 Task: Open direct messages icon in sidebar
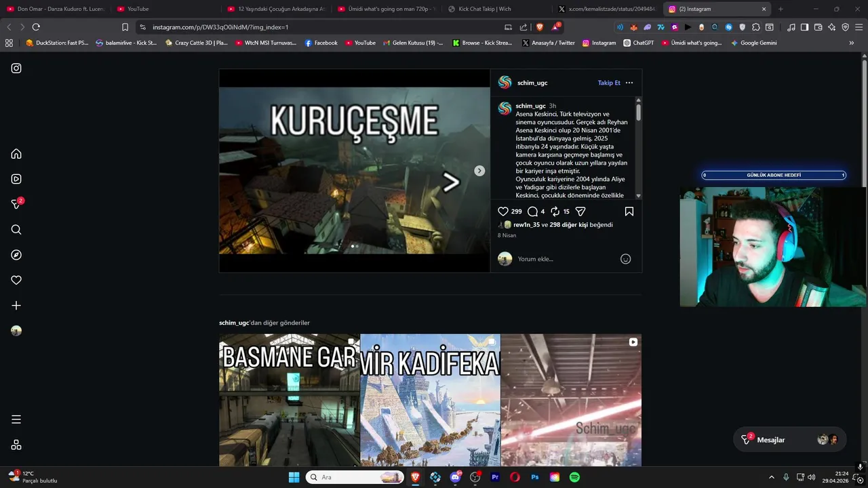click(x=16, y=204)
